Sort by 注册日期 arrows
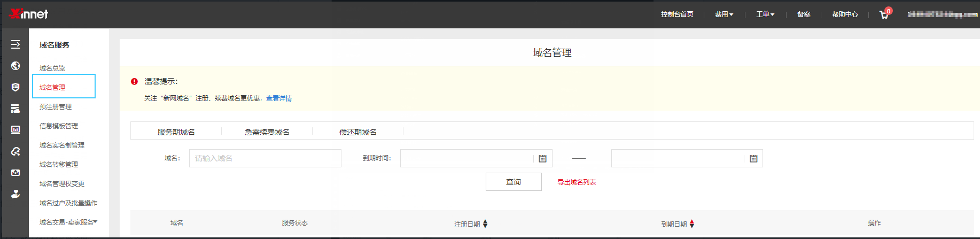980x239 pixels. coord(485,224)
